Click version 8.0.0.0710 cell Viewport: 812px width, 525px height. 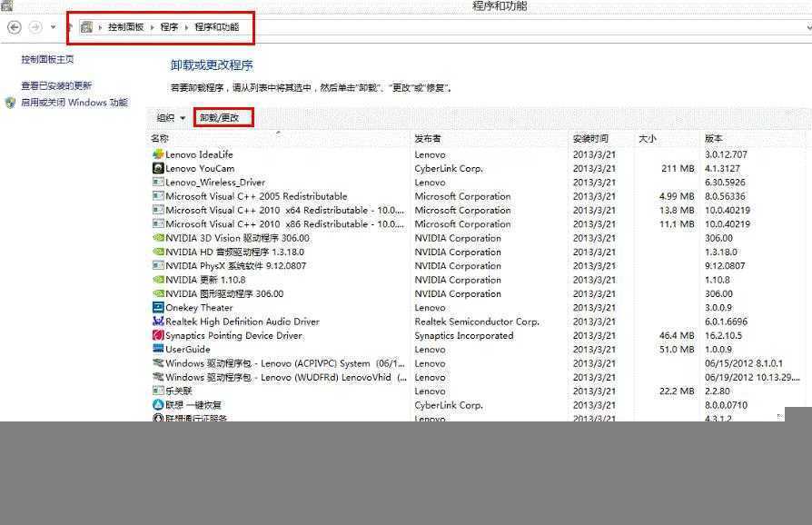(726, 405)
